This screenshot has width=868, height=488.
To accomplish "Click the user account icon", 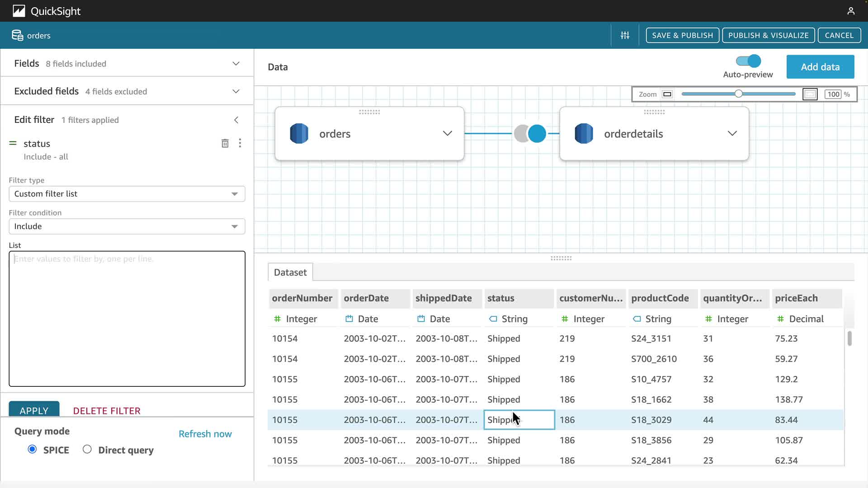I will coord(851,11).
